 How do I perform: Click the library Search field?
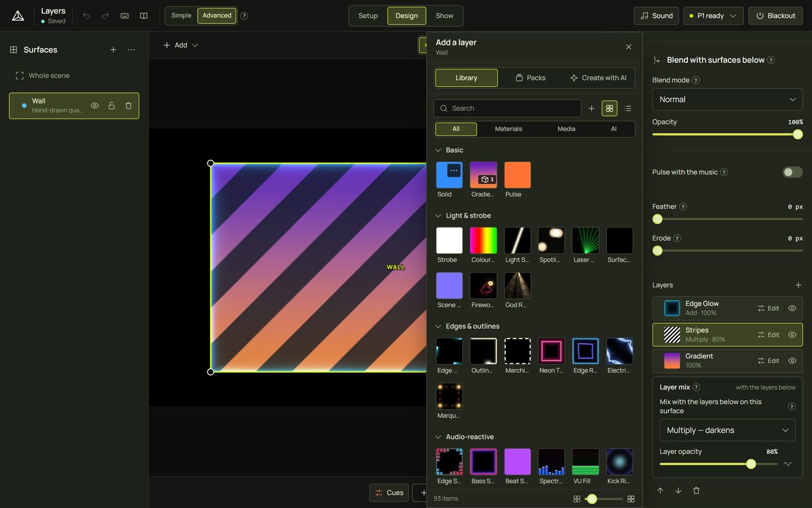point(507,109)
